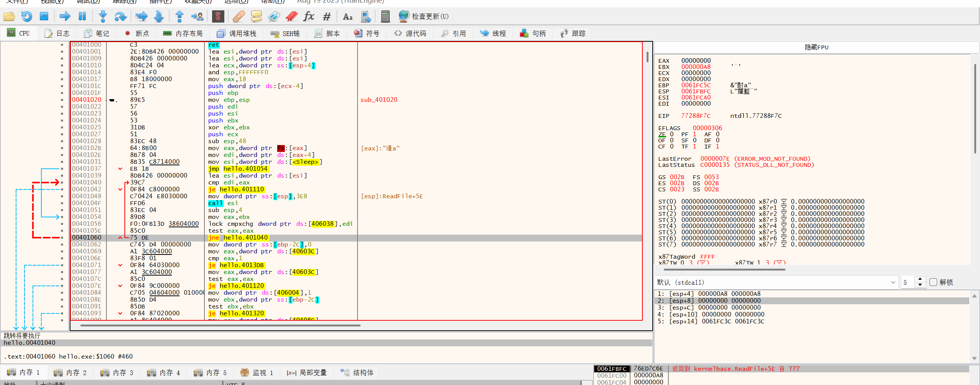Open the Scylla plugin icon

[218, 16]
